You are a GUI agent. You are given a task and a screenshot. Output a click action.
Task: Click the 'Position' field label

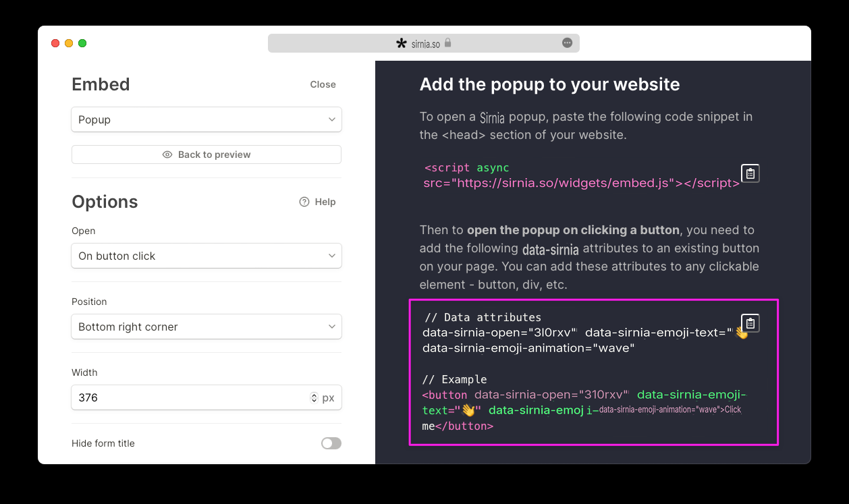click(x=89, y=302)
